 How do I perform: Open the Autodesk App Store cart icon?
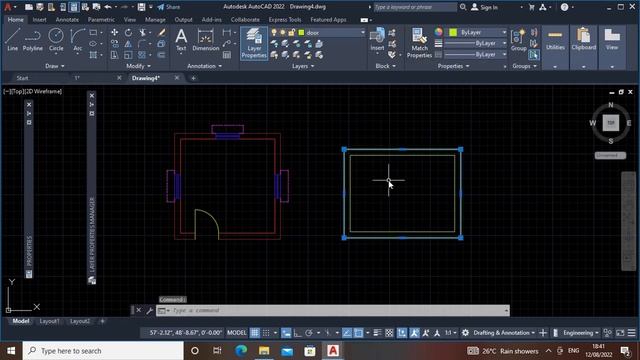pos(531,7)
